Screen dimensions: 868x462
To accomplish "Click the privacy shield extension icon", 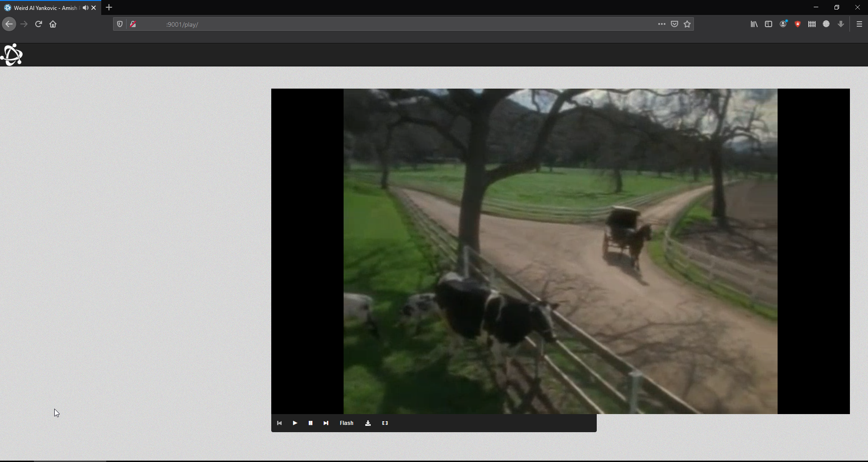I will pos(797,24).
